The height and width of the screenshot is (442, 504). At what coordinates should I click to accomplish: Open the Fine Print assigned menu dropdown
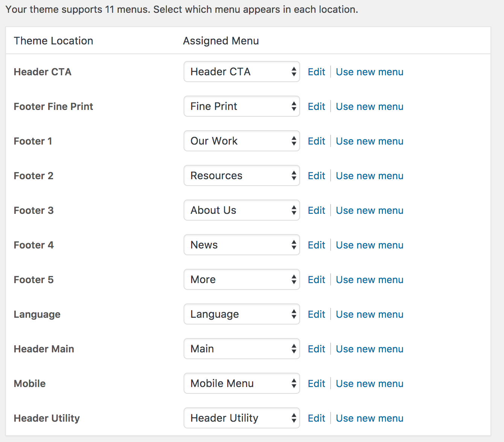(242, 106)
